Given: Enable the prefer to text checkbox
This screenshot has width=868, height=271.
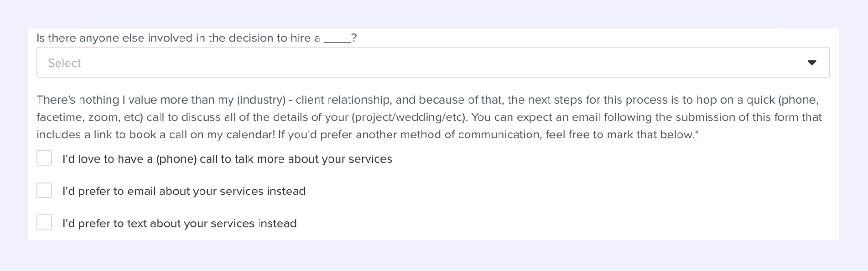Looking at the screenshot, I should tap(44, 223).
